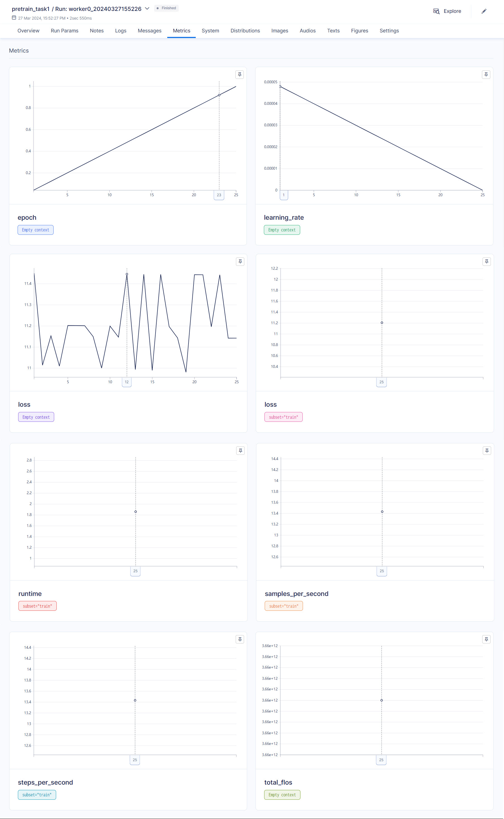504x819 pixels.
Task: Pin the epoch metric chart
Action: click(239, 74)
